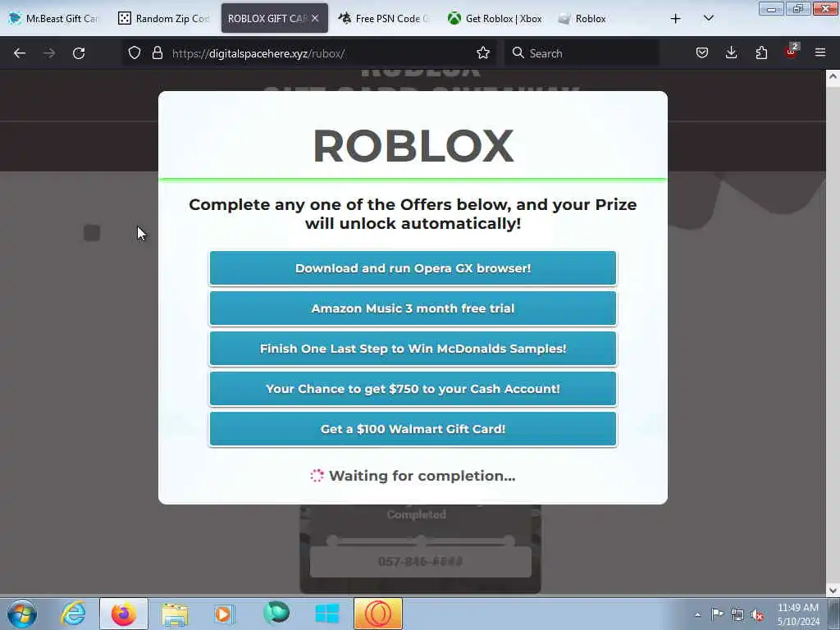Select the Firefox taskbar button
Image resolution: width=840 pixels, height=630 pixels.
(x=124, y=614)
